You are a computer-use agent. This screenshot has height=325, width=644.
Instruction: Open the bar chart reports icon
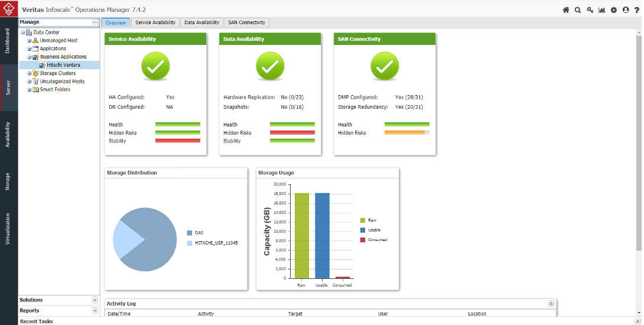(601, 10)
